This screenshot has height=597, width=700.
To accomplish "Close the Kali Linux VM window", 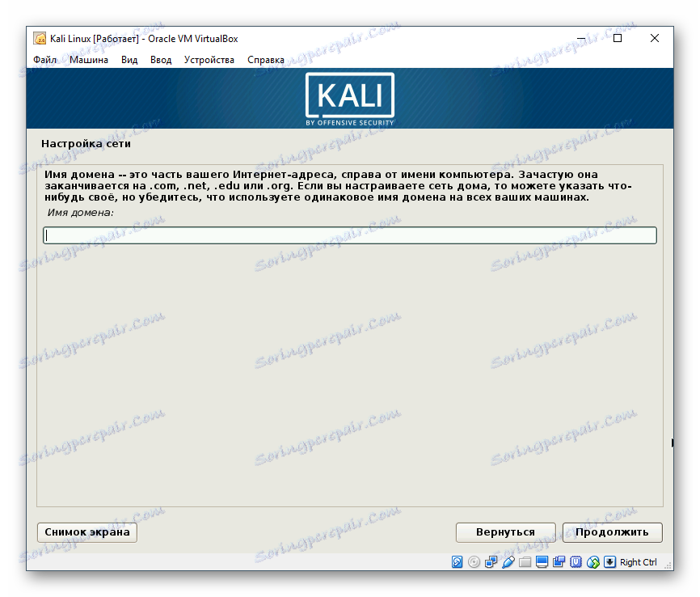I will (655, 39).
